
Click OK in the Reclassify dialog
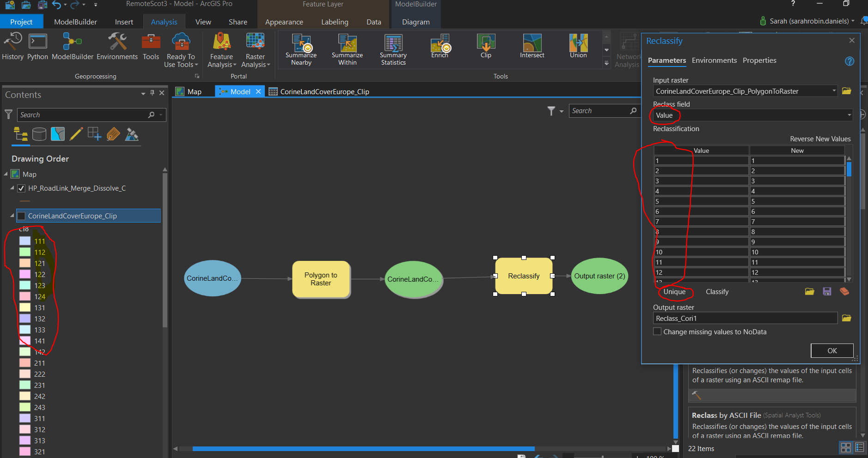point(832,350)
